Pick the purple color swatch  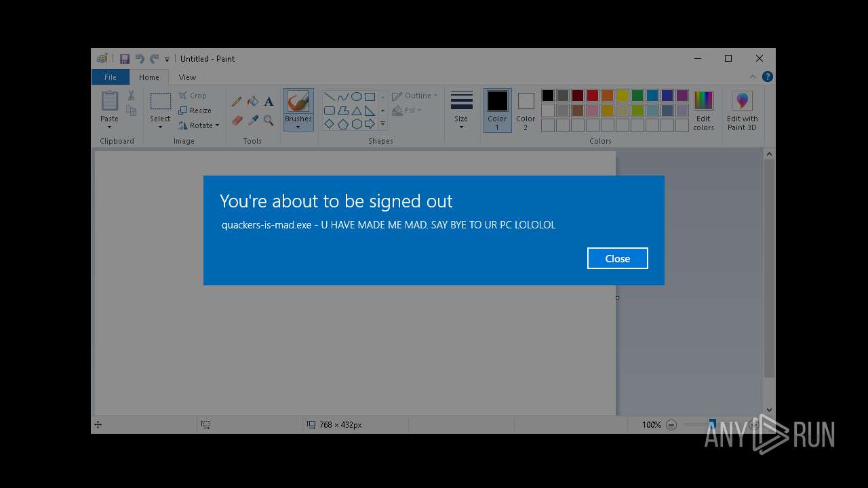(682, 96)
